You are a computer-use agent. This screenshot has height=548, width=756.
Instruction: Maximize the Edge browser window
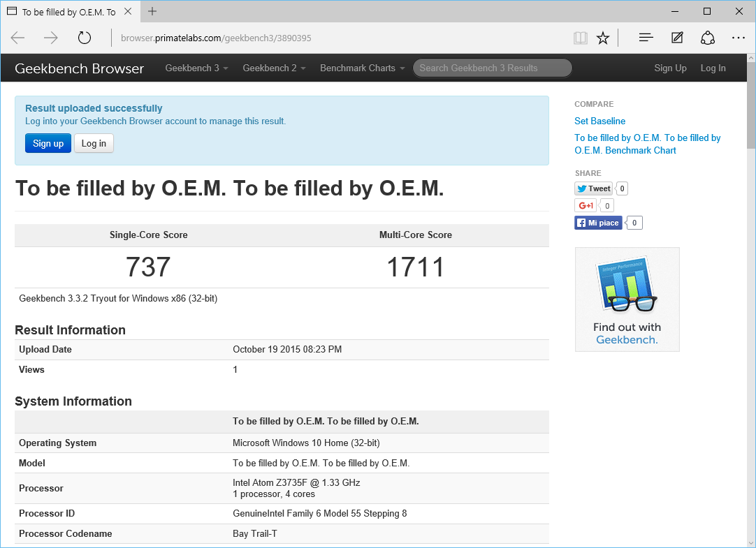click(x=707, y=11)
